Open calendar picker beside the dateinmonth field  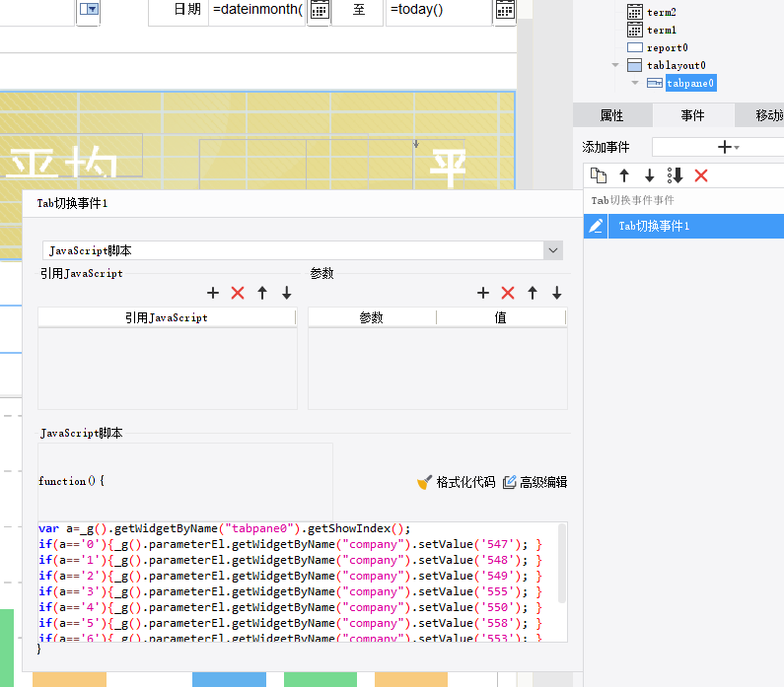pos(320,10)
